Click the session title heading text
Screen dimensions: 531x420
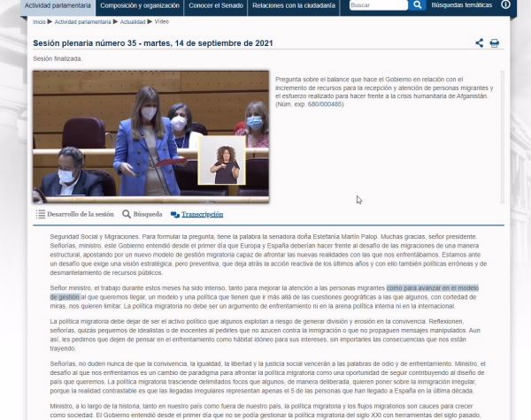pyautogui.click(x=153, y=43)
